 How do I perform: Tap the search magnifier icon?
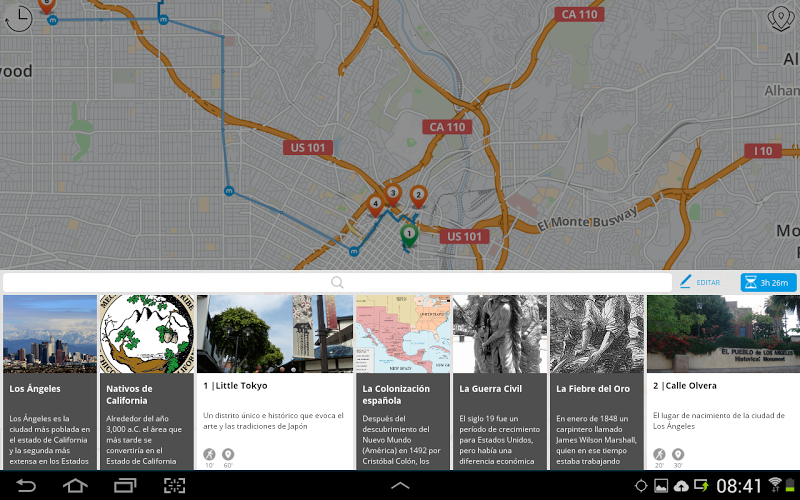(x=337, y=282)
